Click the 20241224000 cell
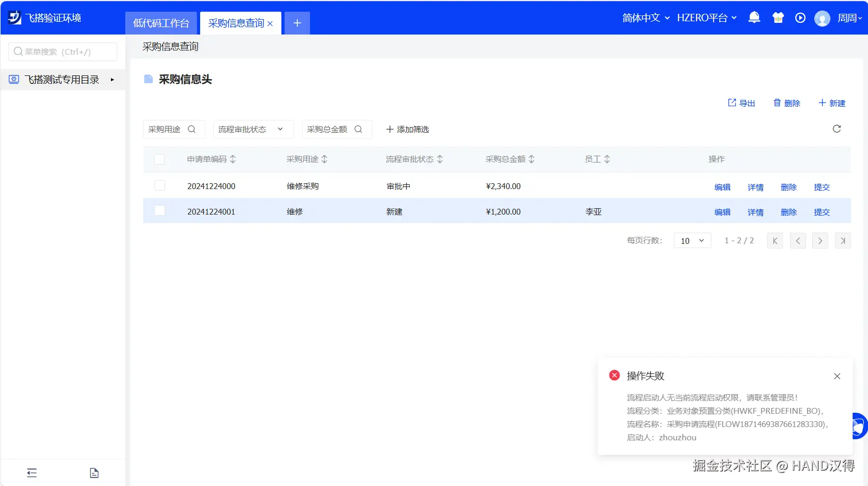Viewport: 868px width, 486px height. point(211,186)
